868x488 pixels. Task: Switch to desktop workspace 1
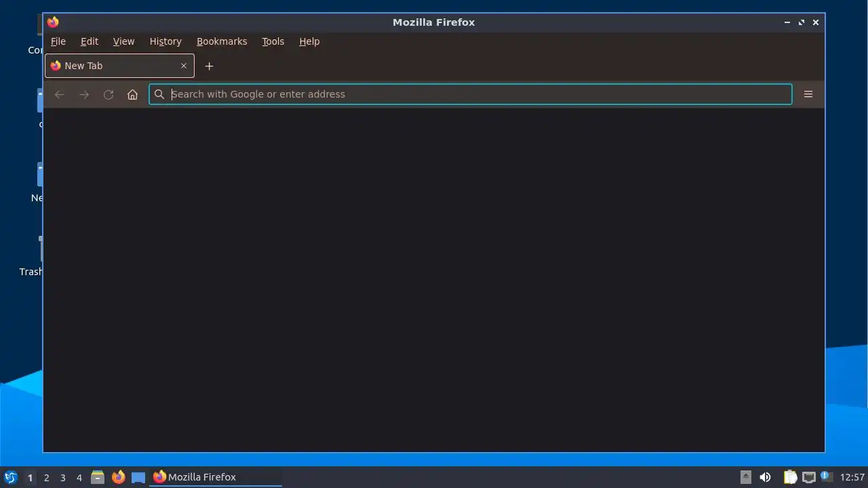[x=30, y=477]
